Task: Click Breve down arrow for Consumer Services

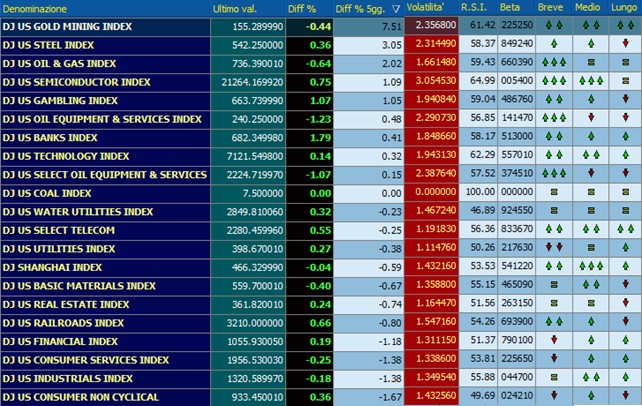Action: click(554, 358)
